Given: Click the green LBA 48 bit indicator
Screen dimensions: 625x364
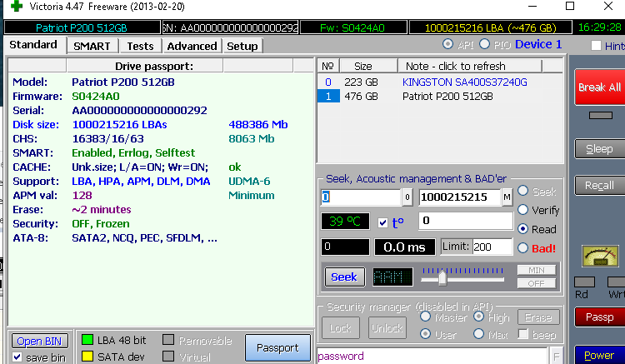Looking at the screenshot, I should pyautogui.click(x=87, y=340).
